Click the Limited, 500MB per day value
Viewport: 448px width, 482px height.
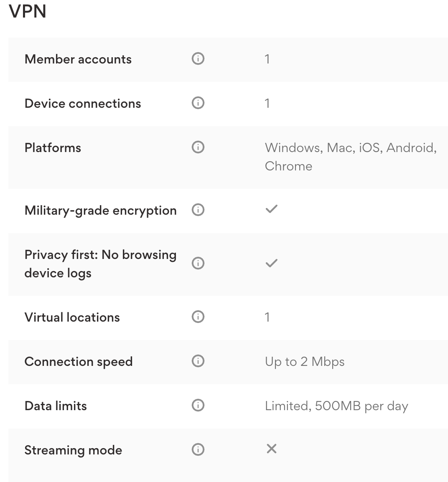(x=336, y=405)
